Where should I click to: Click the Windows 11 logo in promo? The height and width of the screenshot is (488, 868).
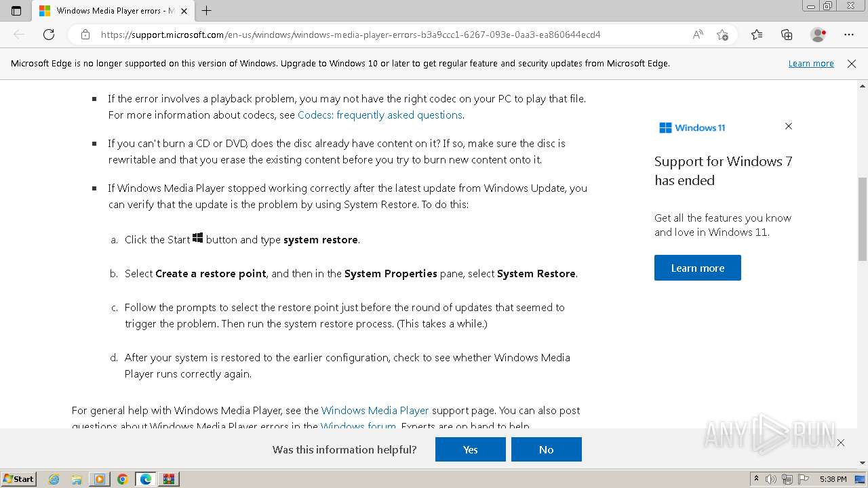(x=692, y=127)
